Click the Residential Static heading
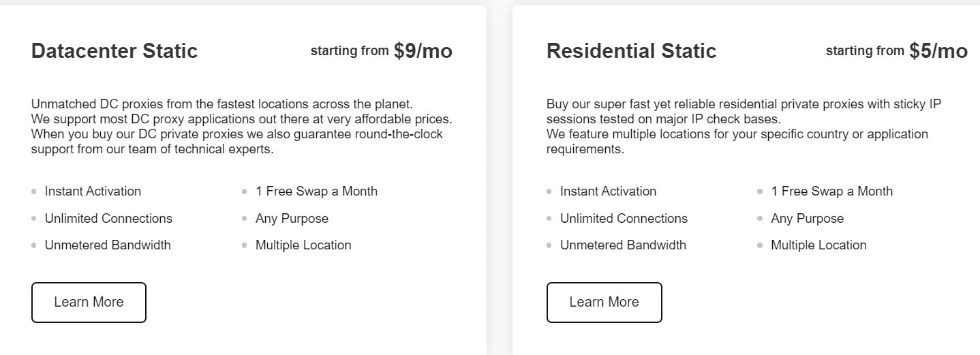 point(631,51)
